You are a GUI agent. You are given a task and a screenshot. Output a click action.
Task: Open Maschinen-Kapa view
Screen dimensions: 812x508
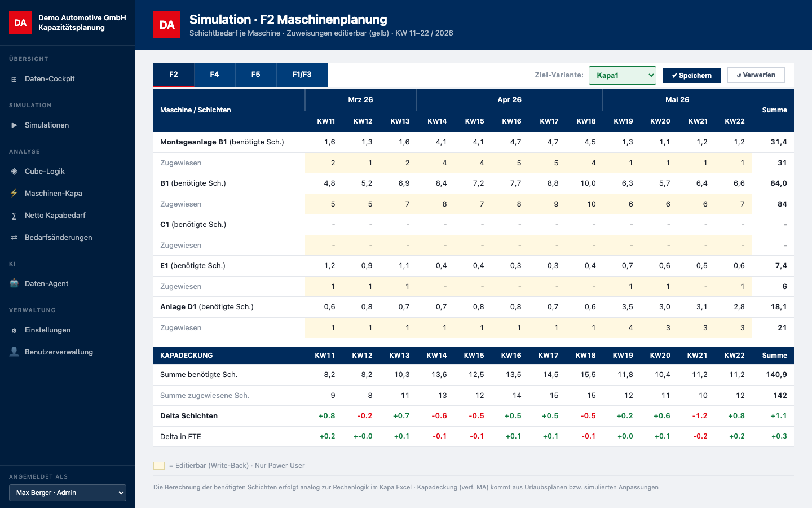pos(68,193)
